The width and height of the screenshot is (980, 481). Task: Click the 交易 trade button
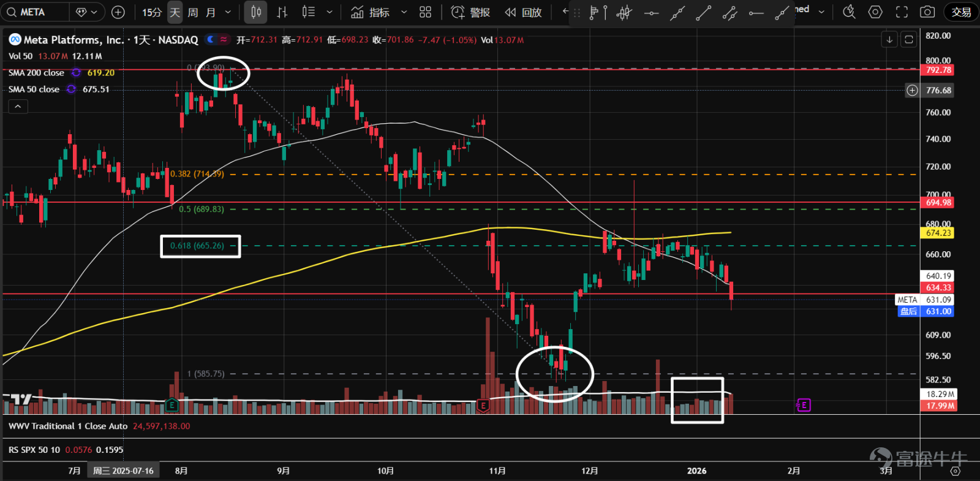961,12
